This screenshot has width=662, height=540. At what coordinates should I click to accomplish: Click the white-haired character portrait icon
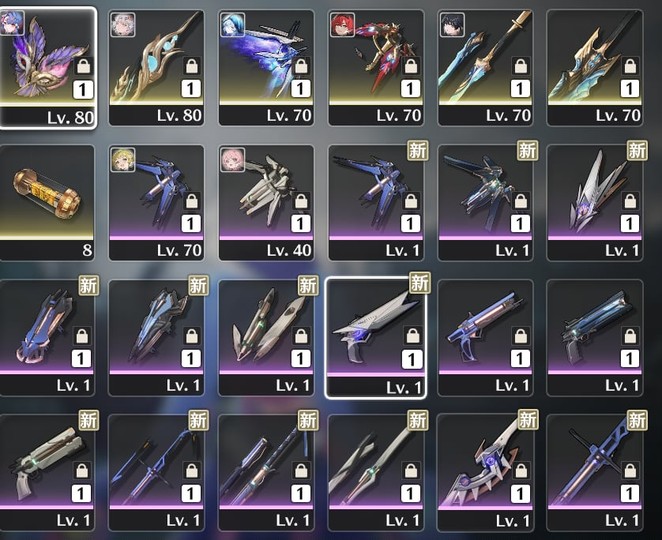(123, 24)
